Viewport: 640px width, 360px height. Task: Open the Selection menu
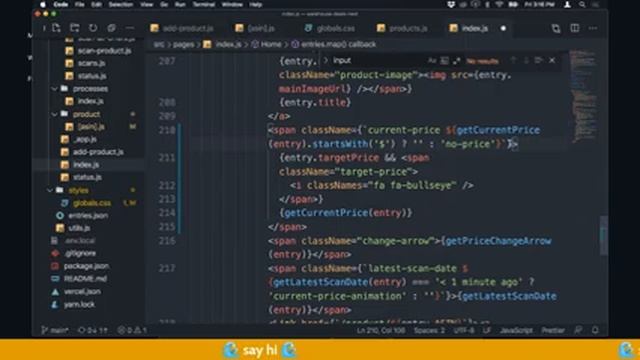[121, 4]
